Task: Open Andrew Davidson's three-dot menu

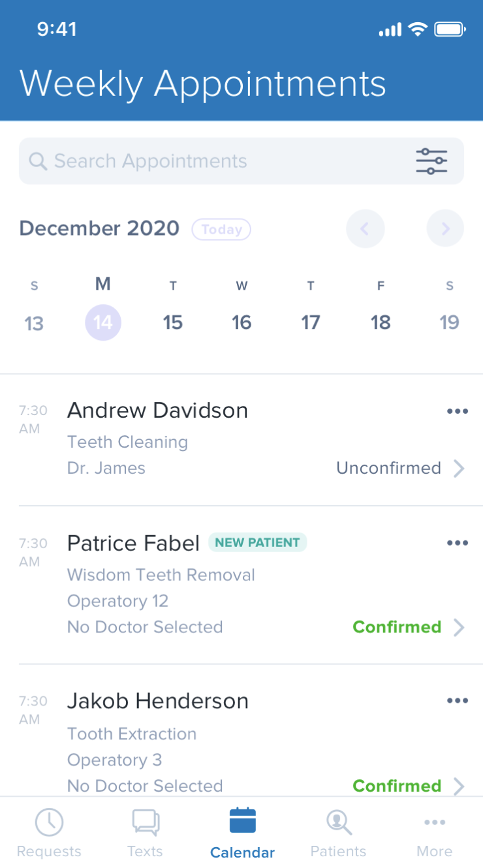Action: click(458, 411)
